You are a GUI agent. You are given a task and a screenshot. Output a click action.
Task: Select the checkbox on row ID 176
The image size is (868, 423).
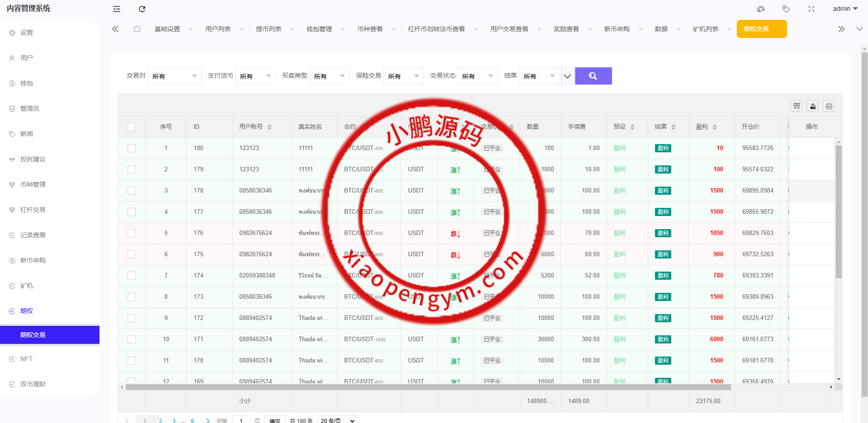[132, 233]
